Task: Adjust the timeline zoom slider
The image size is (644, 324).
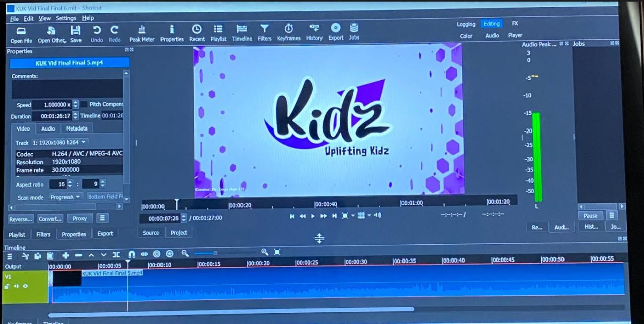Action: click(224, 253)
